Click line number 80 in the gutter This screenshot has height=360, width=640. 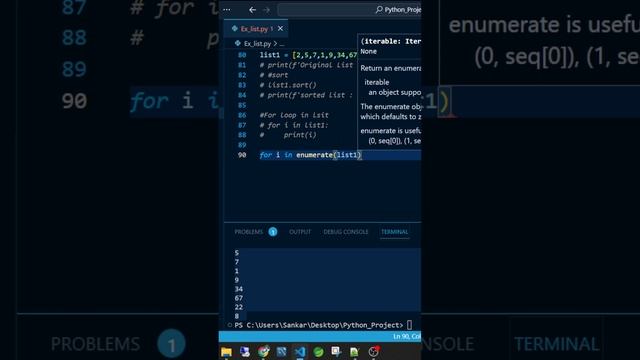coord(242,55)
